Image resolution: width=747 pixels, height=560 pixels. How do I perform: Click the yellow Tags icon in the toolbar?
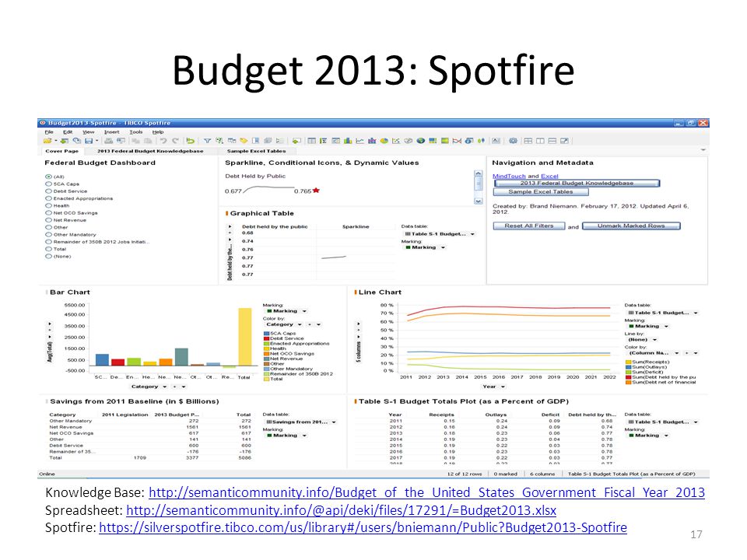click(244, 141)
